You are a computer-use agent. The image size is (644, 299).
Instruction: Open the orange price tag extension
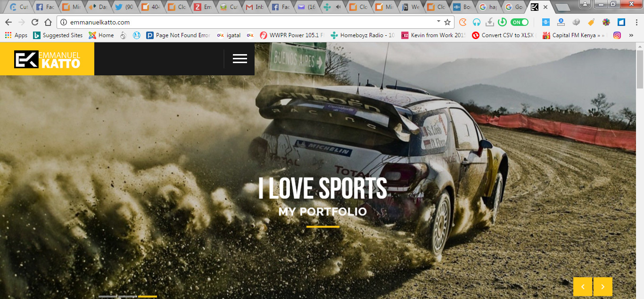pyautogui.click(x=591, y=22)
